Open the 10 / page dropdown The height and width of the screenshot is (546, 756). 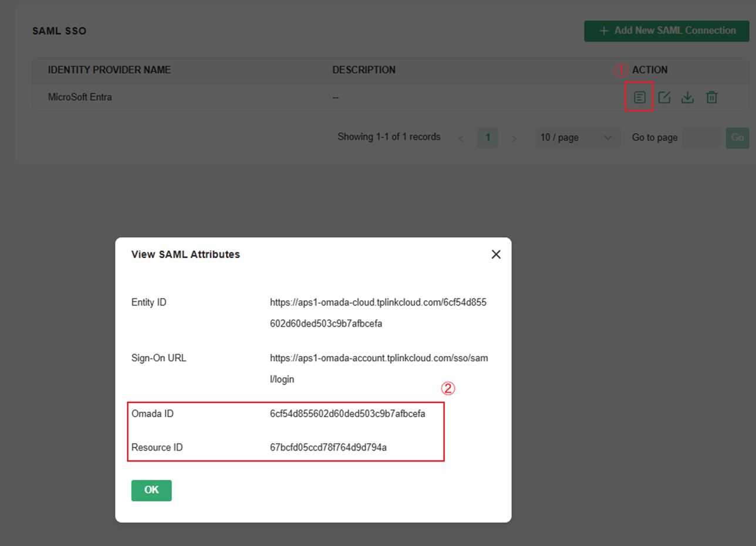(578, 138)
